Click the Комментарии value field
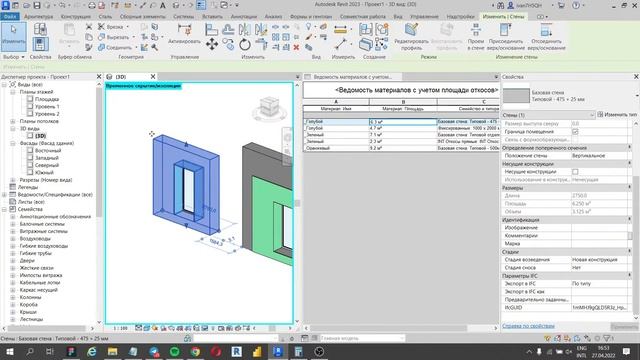640x360 pixels. 599,236
